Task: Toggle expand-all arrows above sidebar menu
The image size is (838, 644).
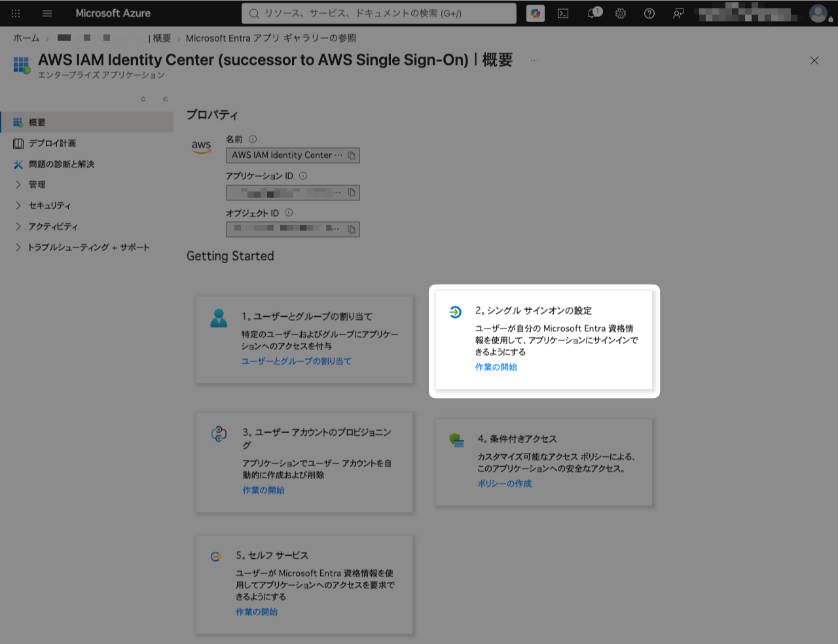Action: pos(143,99)
